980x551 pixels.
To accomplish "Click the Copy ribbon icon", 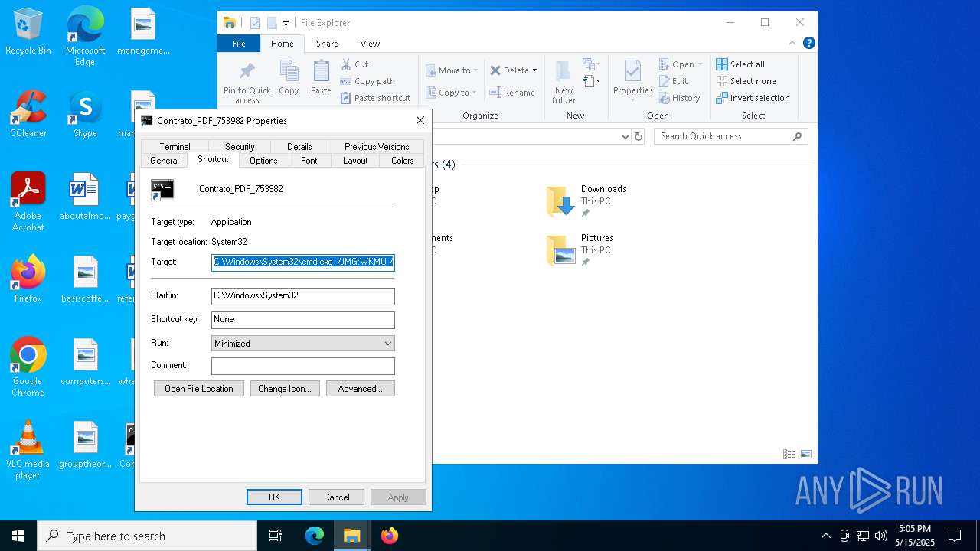I will tap(289, 78).
